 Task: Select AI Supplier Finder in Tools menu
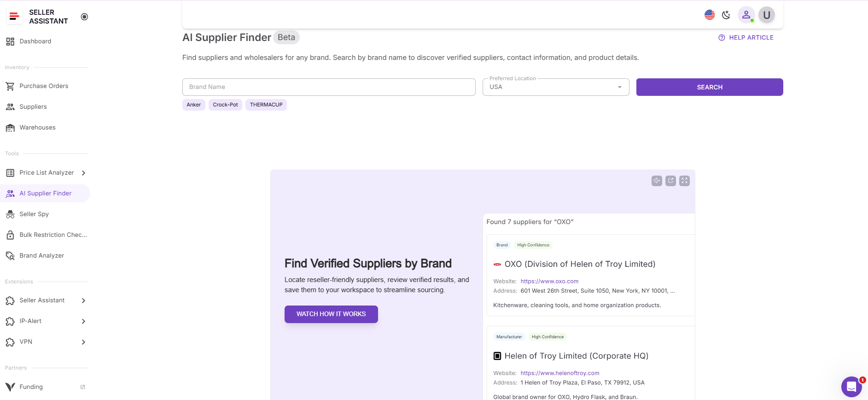point(45,193)
